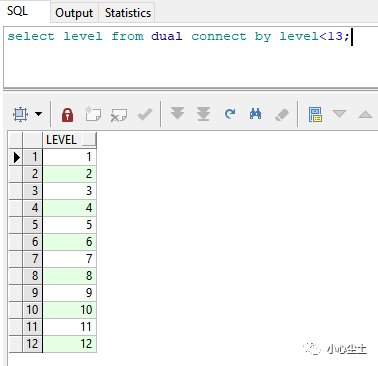Click LEVEL cell with value 9
Image resolution: width=378 pixels, height=366 pixels.
point(70,293)
